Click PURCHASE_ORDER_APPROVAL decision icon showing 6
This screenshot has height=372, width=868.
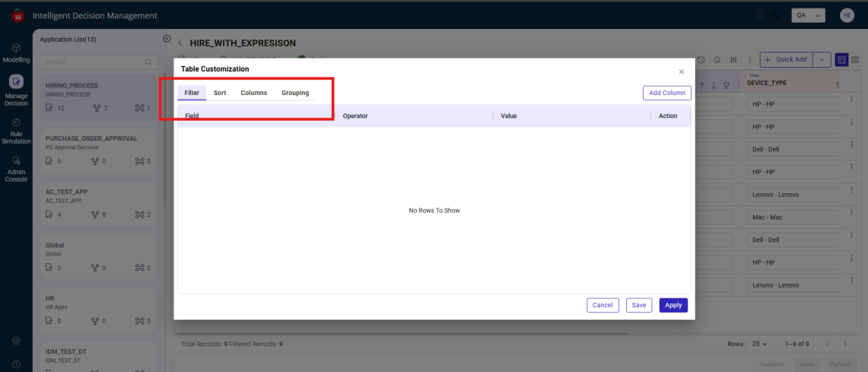click(x=49, y=161)
